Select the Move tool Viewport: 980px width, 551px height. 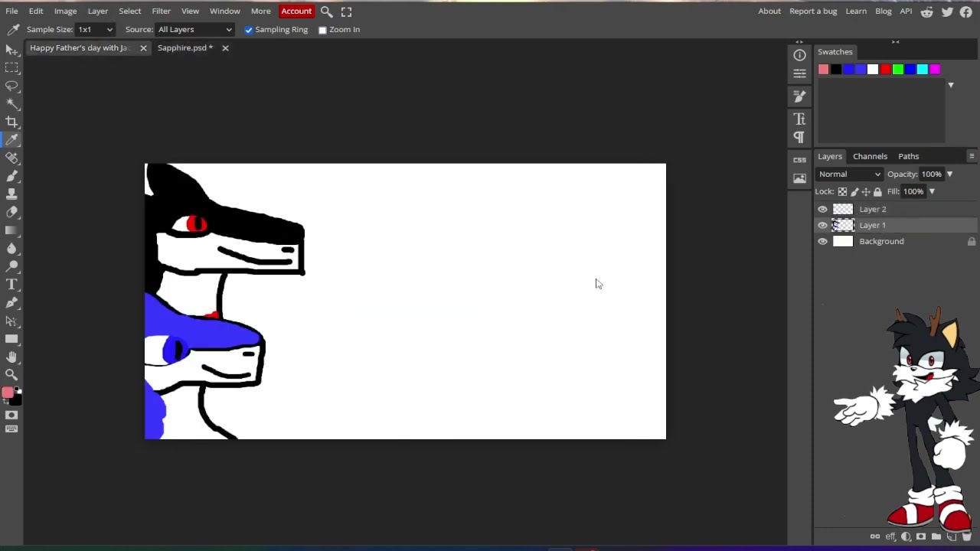[x=11, y=50]
